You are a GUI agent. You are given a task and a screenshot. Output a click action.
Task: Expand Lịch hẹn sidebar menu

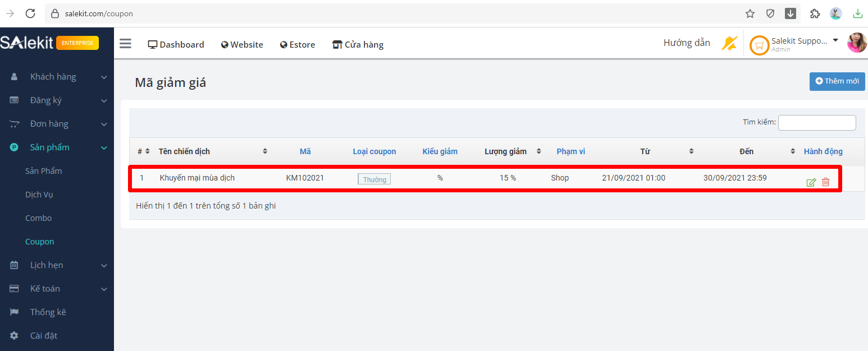pos(57,265)
